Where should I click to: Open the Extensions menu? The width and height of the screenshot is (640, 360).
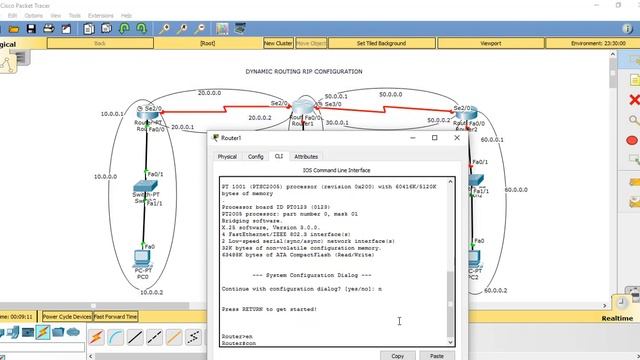100,16
